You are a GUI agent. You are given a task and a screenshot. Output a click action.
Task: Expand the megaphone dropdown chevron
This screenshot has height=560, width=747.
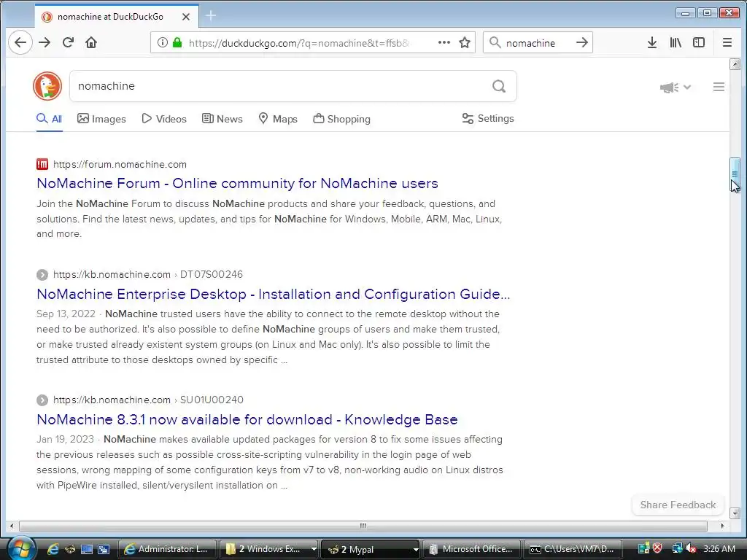(x=687, y=87)
